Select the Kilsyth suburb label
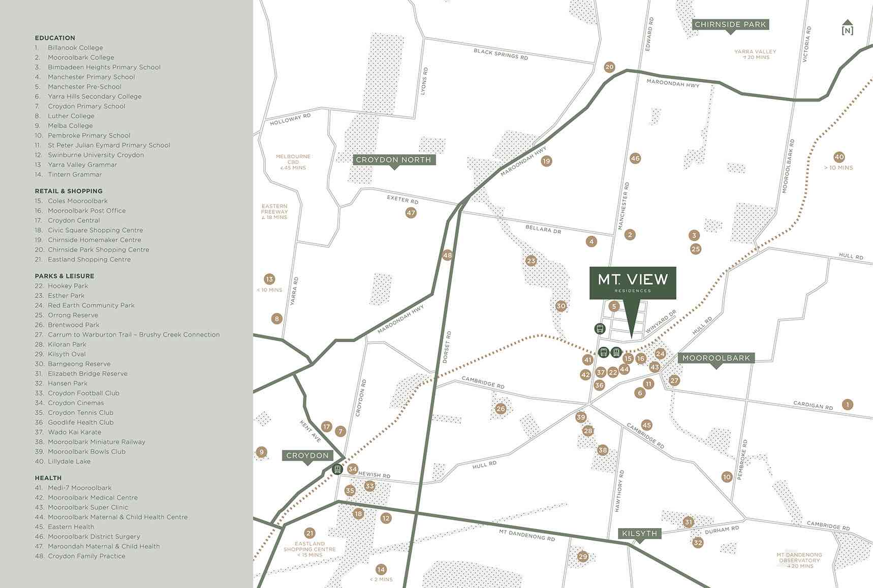873x588 pixels. coord(639,534)
